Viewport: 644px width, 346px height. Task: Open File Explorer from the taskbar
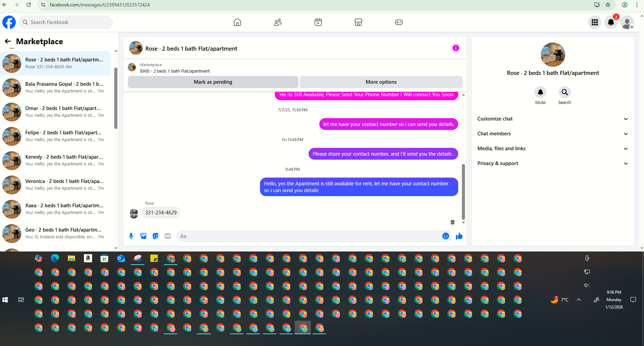[x=71, y=259]
